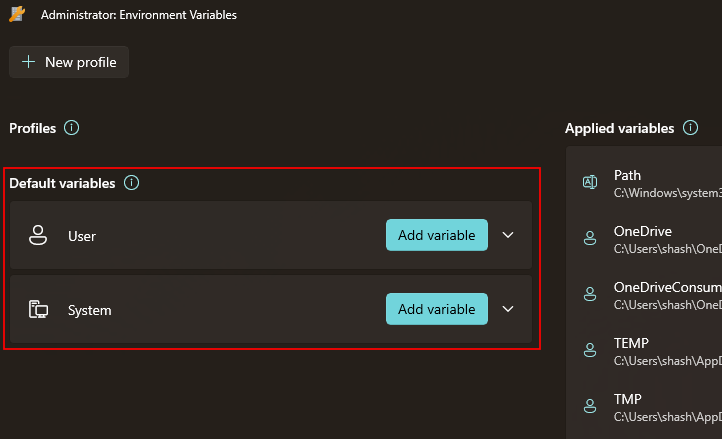722x439 pixels.
Task: Click the System computer icon
Action: [x=38, y=309]
